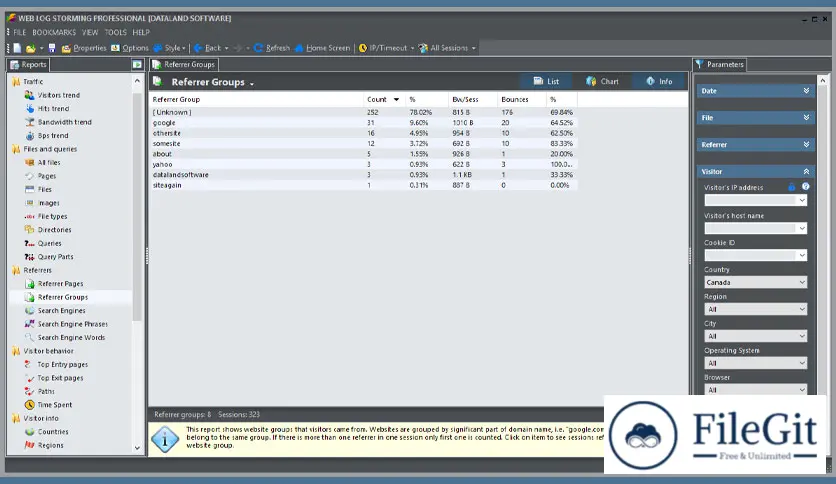Open Visitor's host name combo box
Viewport: 836px width, 484px height.
pyautogui.click(x=755, y=228)
